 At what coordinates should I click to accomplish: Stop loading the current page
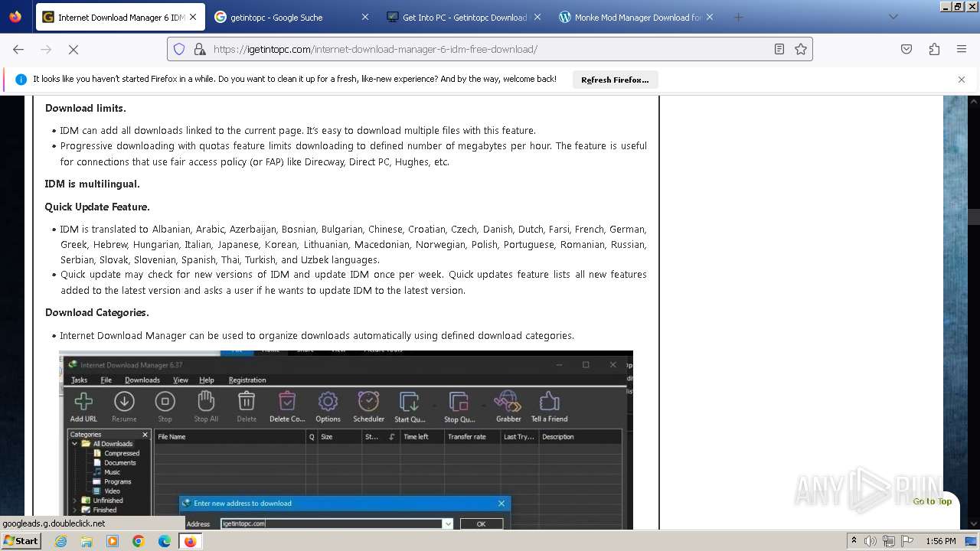(x=73, y=49)
